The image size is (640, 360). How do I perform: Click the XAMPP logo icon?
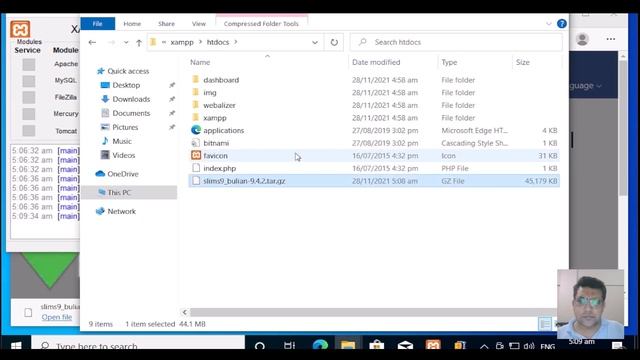point(20,29)
